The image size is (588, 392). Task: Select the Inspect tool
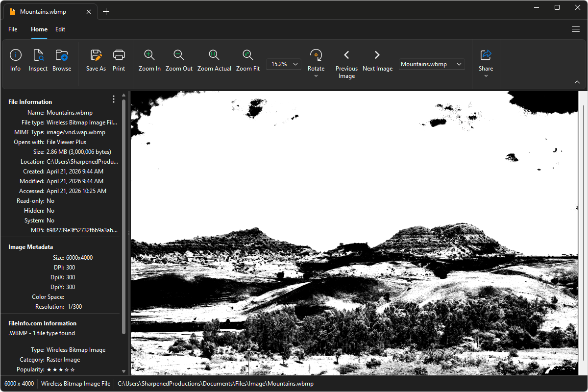[38, 60]
